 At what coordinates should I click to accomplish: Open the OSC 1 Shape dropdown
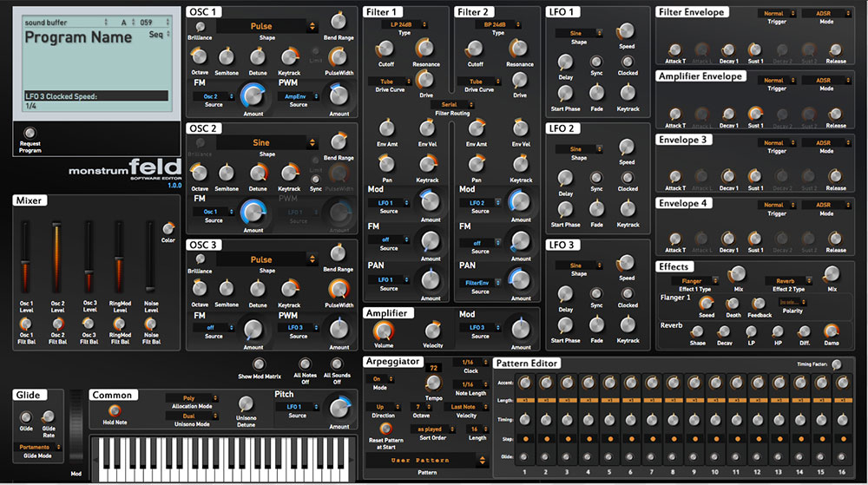pyautogui.click(x=261, y=27)
